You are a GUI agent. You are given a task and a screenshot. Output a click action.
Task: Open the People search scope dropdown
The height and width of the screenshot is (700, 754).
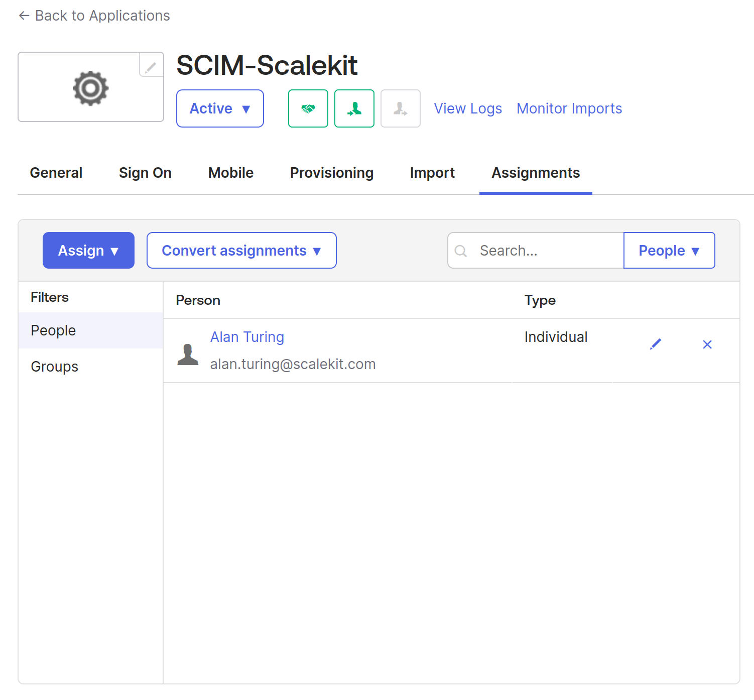[x=669, y=250]
